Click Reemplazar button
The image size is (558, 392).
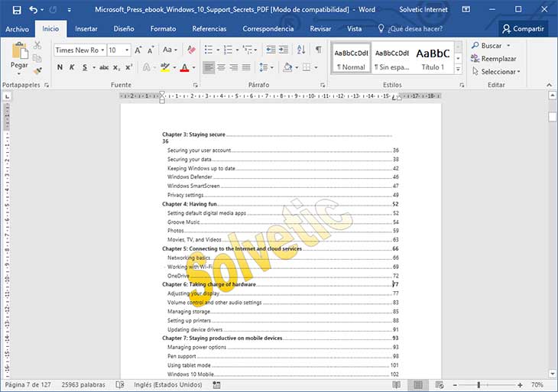click(493, 58)
